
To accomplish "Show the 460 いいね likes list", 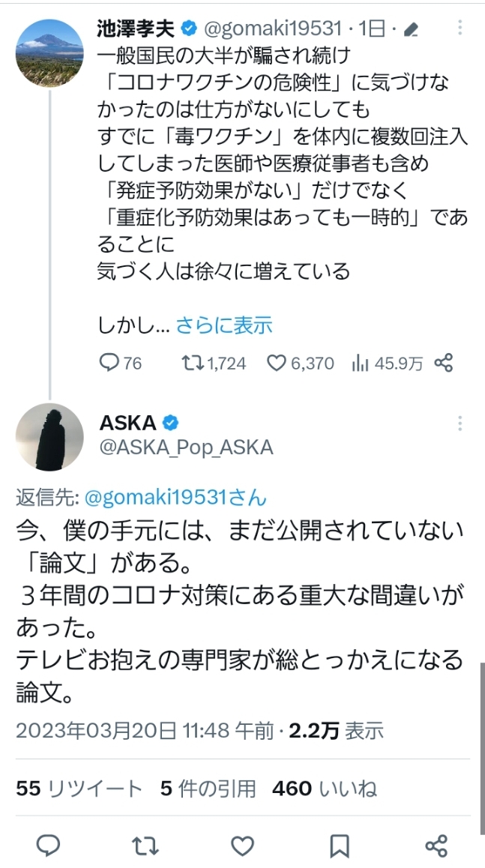I will 324,789.
